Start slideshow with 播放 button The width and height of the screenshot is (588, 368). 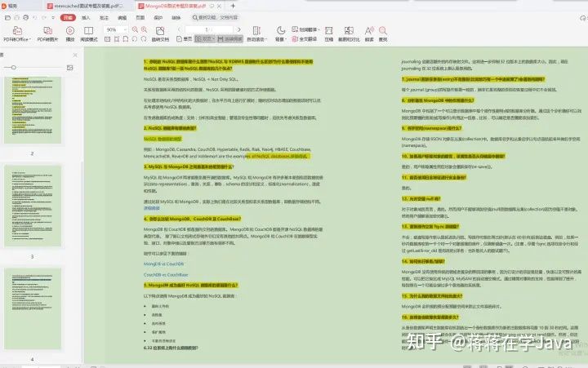70,33
